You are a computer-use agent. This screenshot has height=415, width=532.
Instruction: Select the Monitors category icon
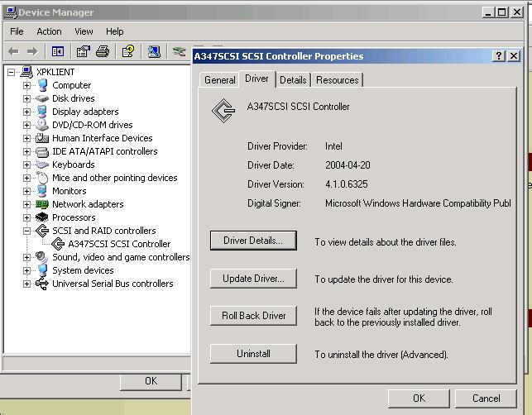point(42,191)
